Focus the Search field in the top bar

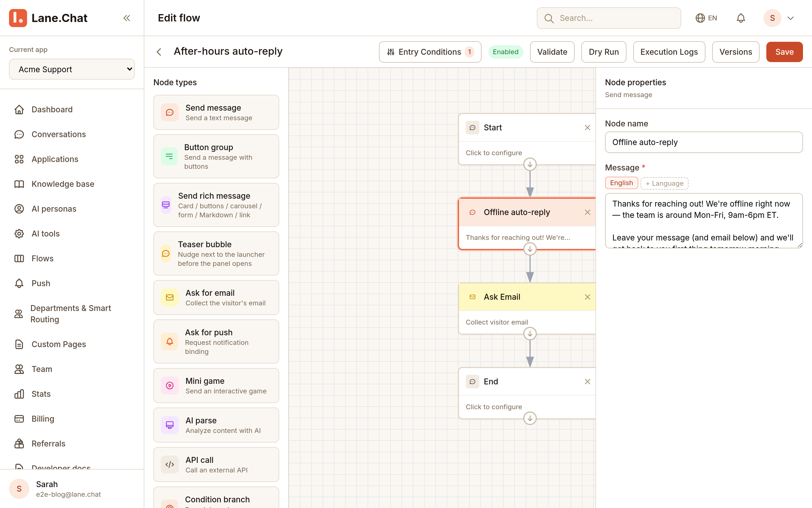pyautogui.click(x=609, y=18)
